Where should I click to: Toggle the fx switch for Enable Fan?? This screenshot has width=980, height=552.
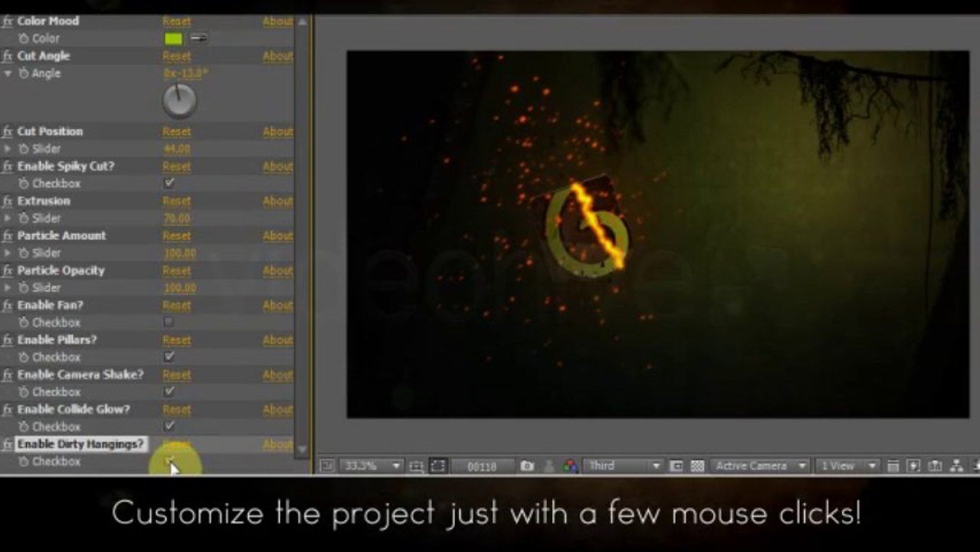pos(8,305)
